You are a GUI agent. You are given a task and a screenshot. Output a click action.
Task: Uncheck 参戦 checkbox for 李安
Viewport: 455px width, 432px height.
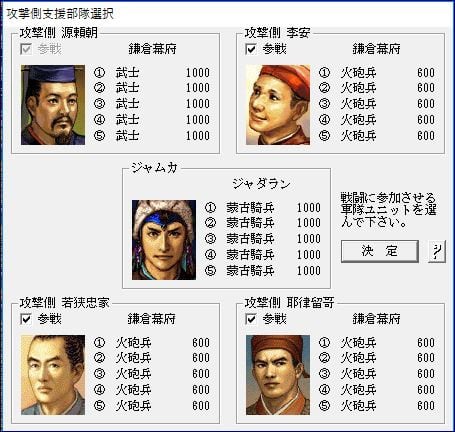251,49
